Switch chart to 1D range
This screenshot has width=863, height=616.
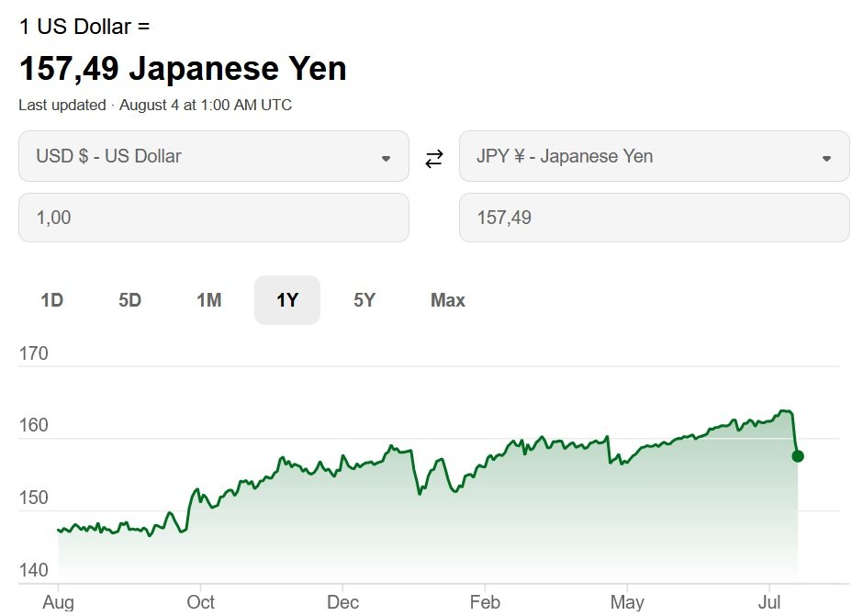point(51,300)
